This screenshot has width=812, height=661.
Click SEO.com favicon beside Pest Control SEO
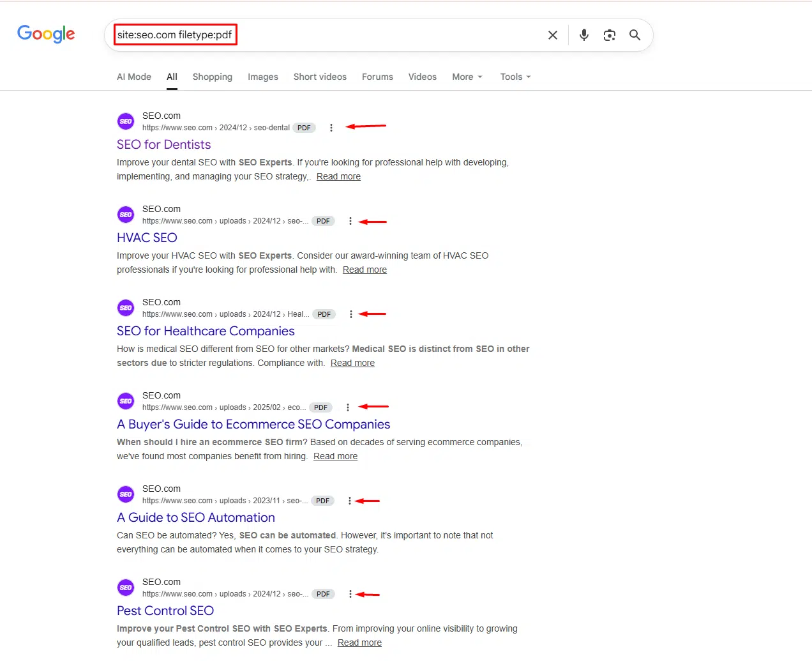(126, 588)
